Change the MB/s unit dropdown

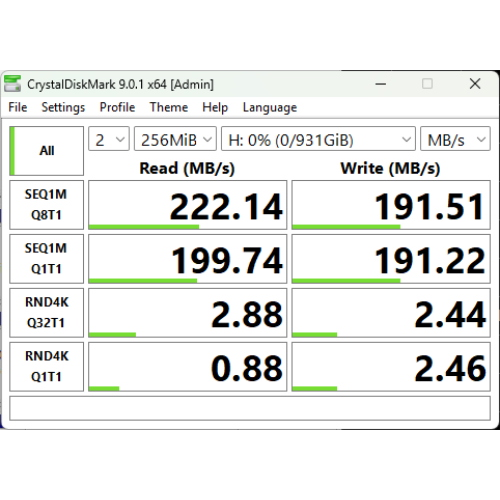[455, 139]
